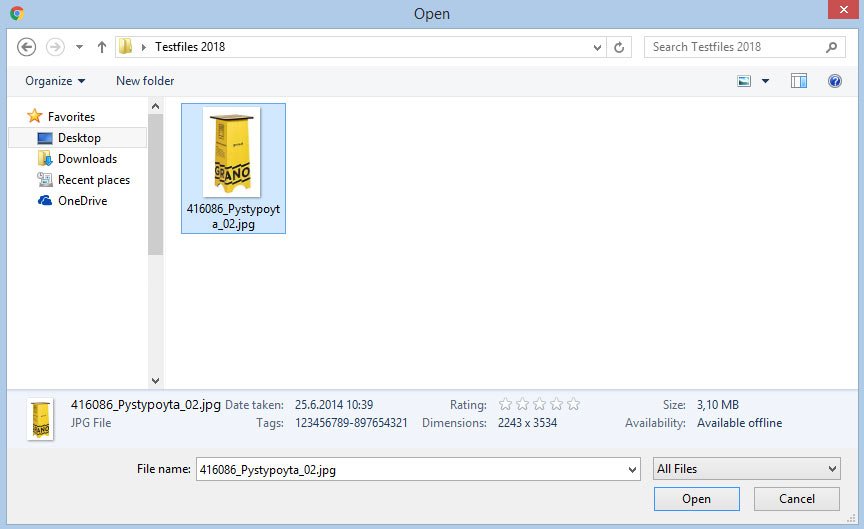
Task: Click the Size value 3,10 MB
Action: [x=717, y=405]
